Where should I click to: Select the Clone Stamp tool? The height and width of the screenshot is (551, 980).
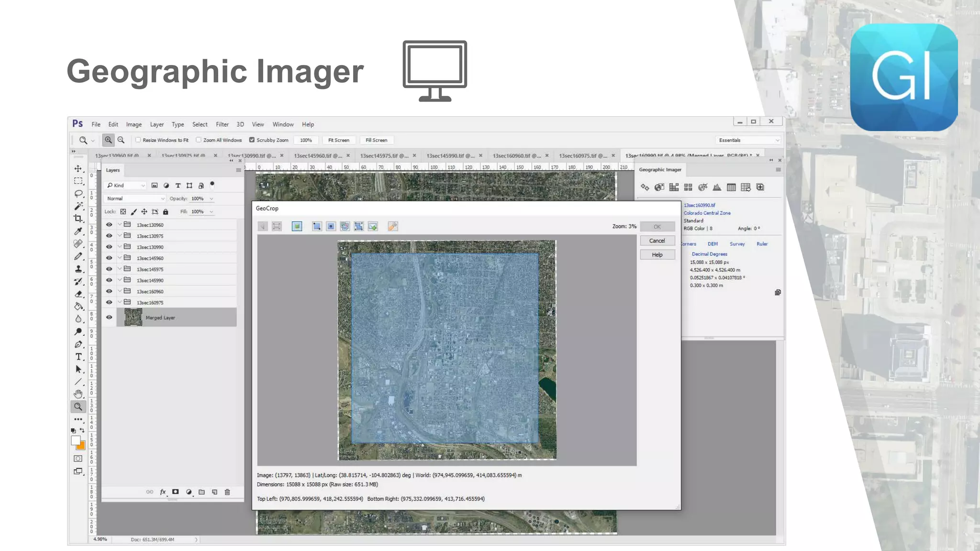coord(78,269)
